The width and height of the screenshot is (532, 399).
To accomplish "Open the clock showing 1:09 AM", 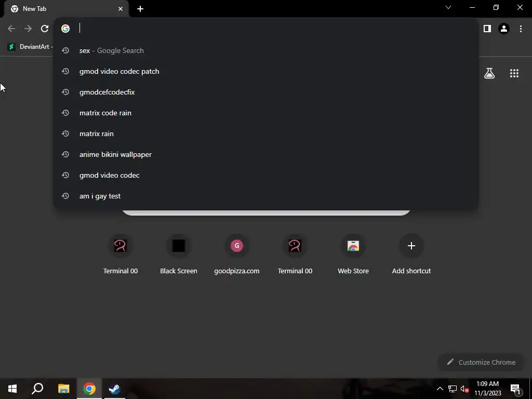I will coord(487,389).
